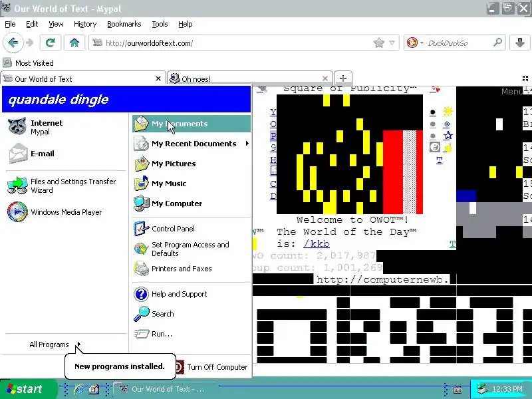Click the Square of Publicity pixel art
Screen dimensions: 532x399
tap(350, 154)
